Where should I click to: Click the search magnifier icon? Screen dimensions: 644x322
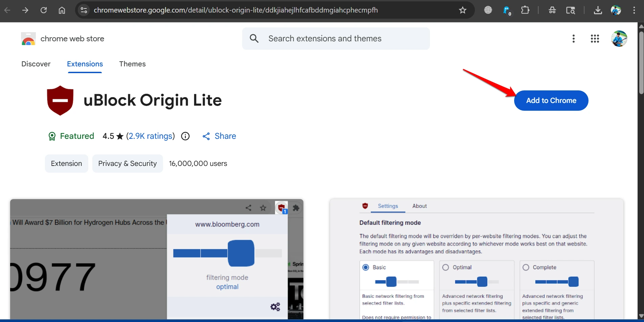click(x=254, y=39)
